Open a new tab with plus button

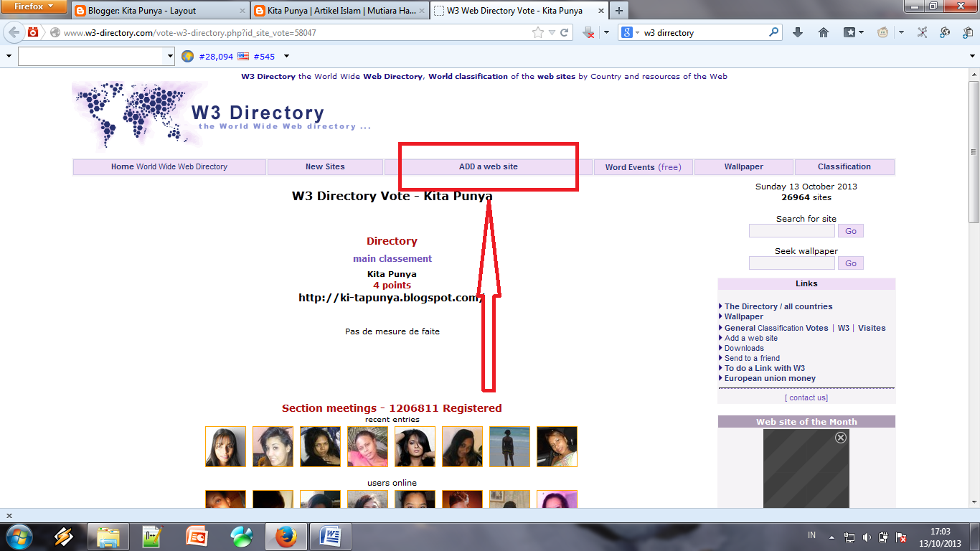(x=618, y=11)
